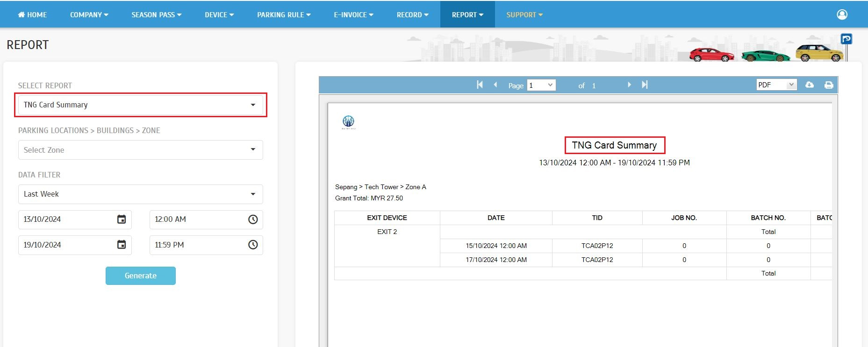
Task: Go to the Home page
Action: (x=32, y=14)
